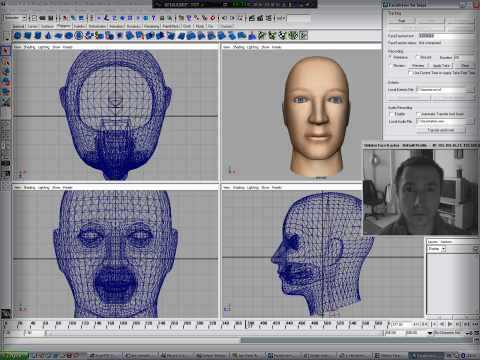Image resolution: width=480 pixels, height=360 pixels.
Task: Click the current time marker on timeline
Action: click(246, 324)
